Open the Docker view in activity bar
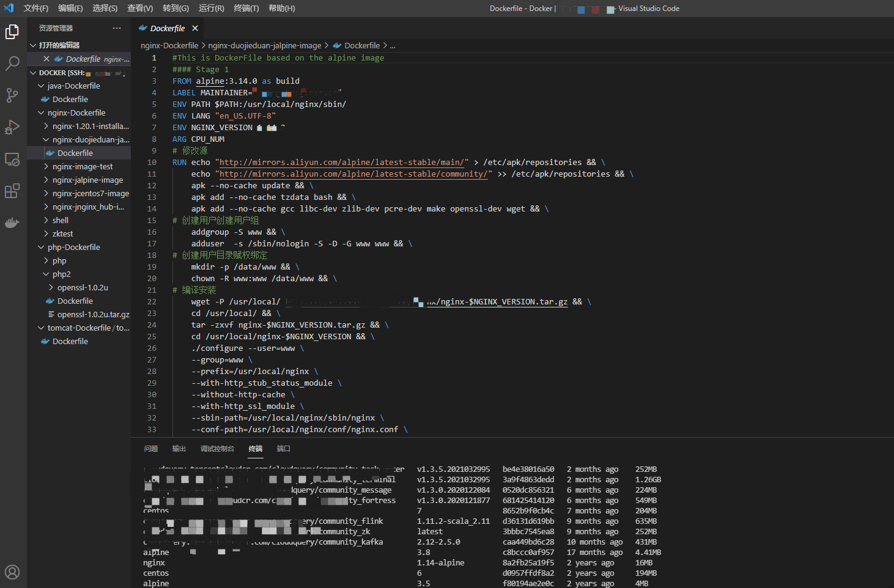Screen dimensions: 894x588 (12, 223)
